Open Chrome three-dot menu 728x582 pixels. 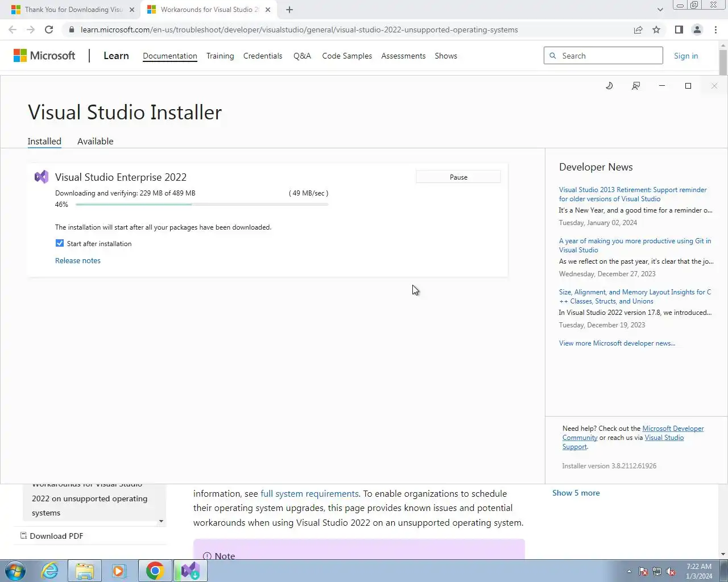point(715,30)
